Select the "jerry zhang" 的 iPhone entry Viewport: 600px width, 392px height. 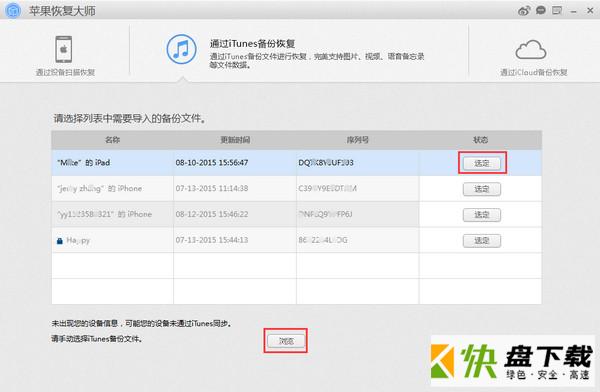pos(99,188)
